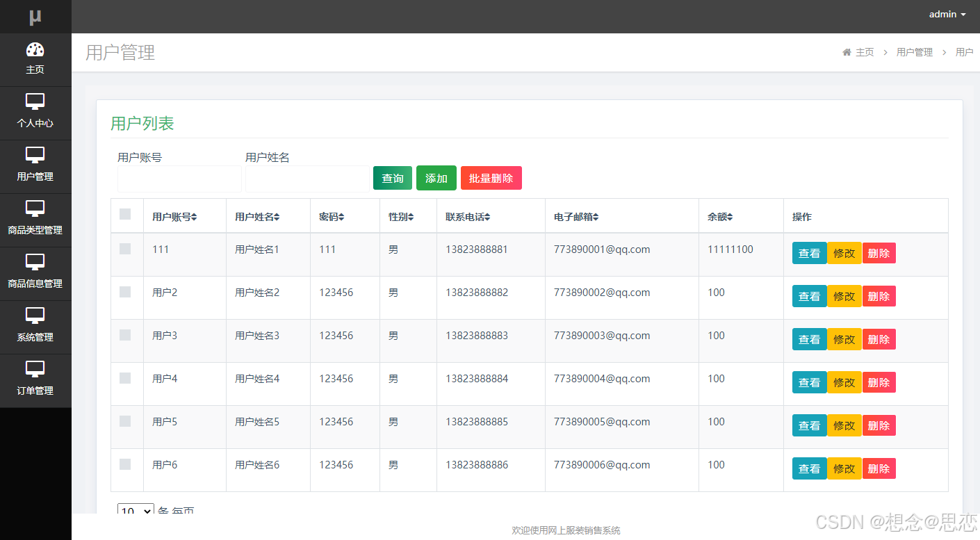Click the balance value 11111100
Viewport: 980px width, 540px height.
[730, 249]
